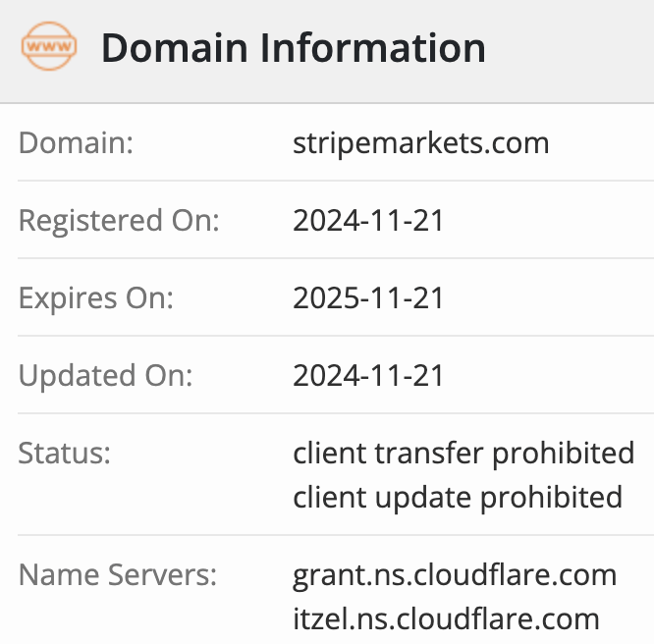Select the expiry date 2025-11-21
Screen dimensions: 654x644
(368, 298)
